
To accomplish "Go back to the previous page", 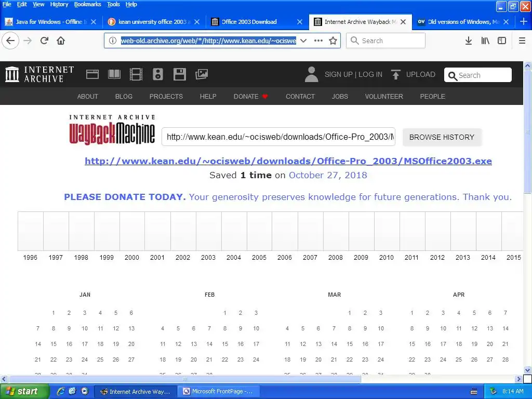I will 10,41.
